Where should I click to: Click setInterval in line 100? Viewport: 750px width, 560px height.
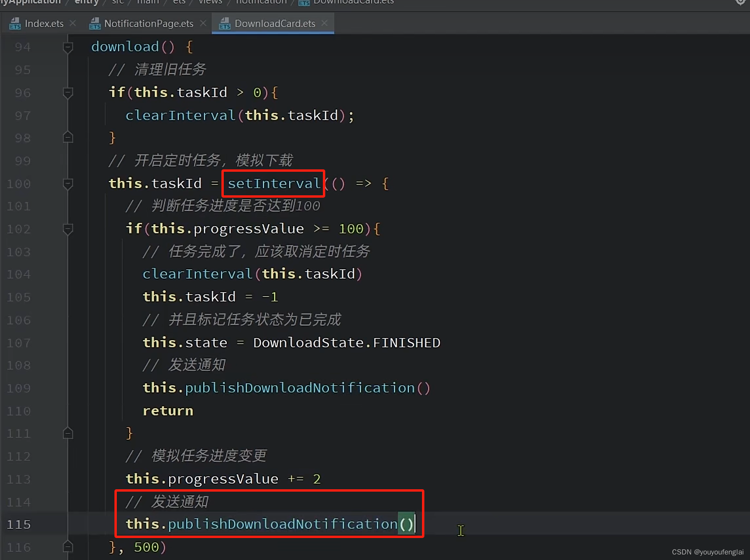tap(274, 184)
